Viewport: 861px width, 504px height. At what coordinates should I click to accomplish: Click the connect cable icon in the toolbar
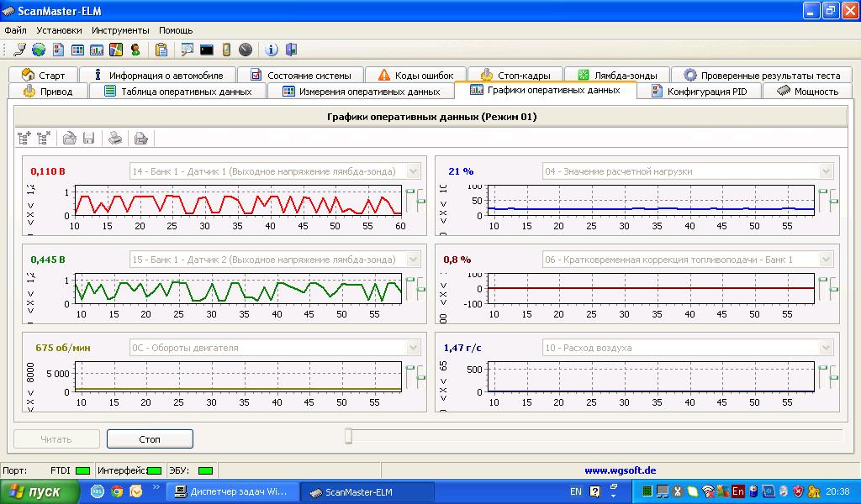click(20, 50)
